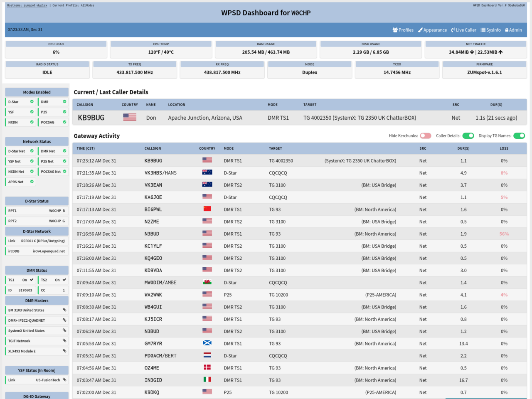
Task: Click the Australian flag in VK3HBS/HANS row
Action: [207, 172]
